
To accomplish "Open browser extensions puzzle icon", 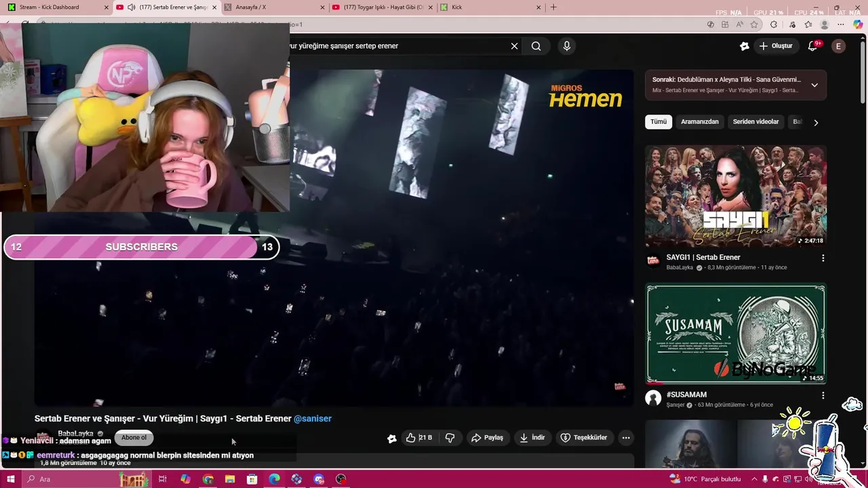I will (x=774, y=24).
